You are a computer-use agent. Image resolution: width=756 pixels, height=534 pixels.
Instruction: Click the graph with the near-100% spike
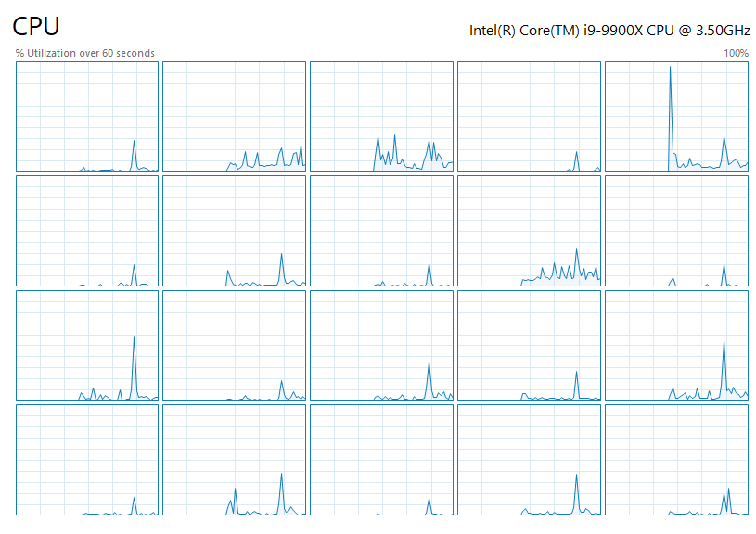677,116
